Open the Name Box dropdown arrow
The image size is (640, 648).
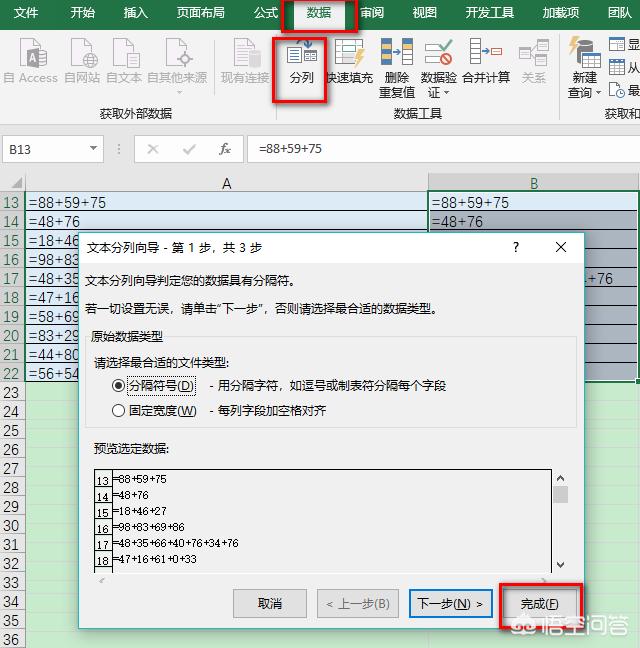94,148
